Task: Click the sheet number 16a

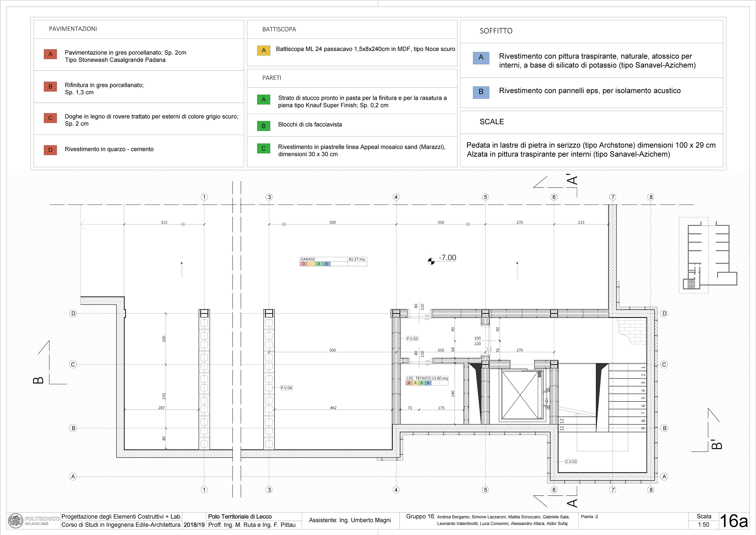Action: click(x=734, y=521)
